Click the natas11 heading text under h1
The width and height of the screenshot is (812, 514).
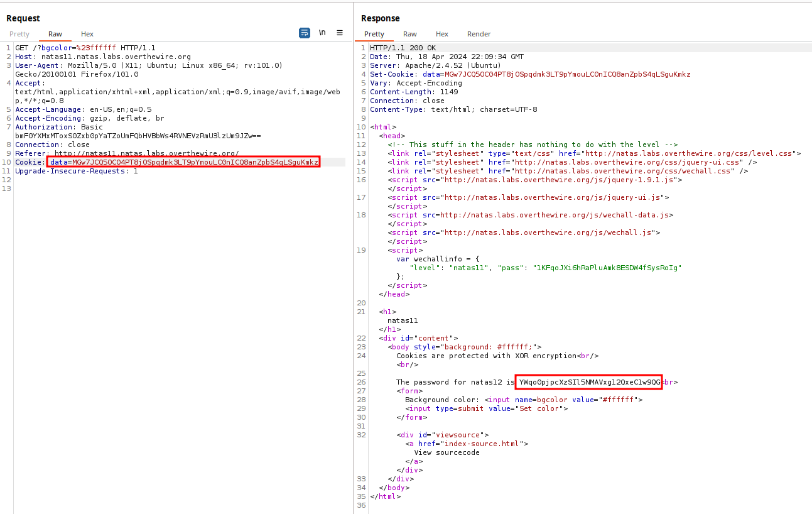click(x=403, y=320)
